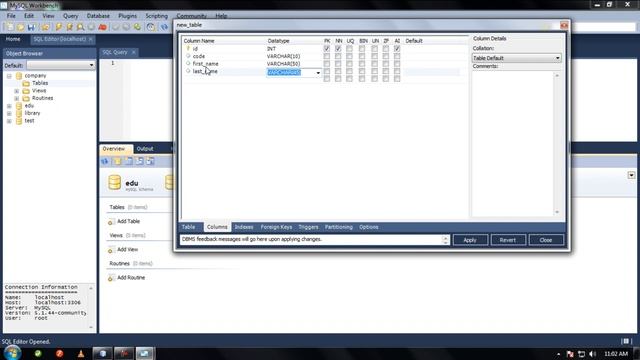
Task: Enable the UQ checkbox for the last_name row
Action: coord(349,71)
